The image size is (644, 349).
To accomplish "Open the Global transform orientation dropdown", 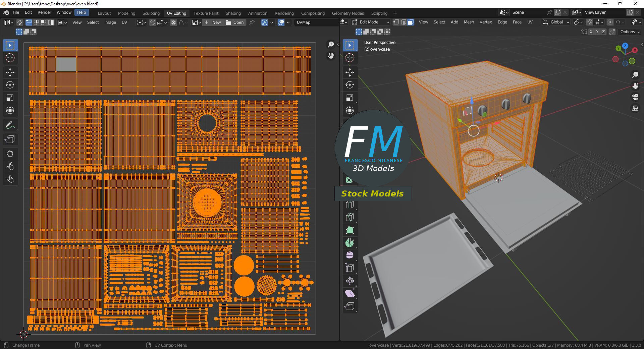I will (x=556, y=22).
